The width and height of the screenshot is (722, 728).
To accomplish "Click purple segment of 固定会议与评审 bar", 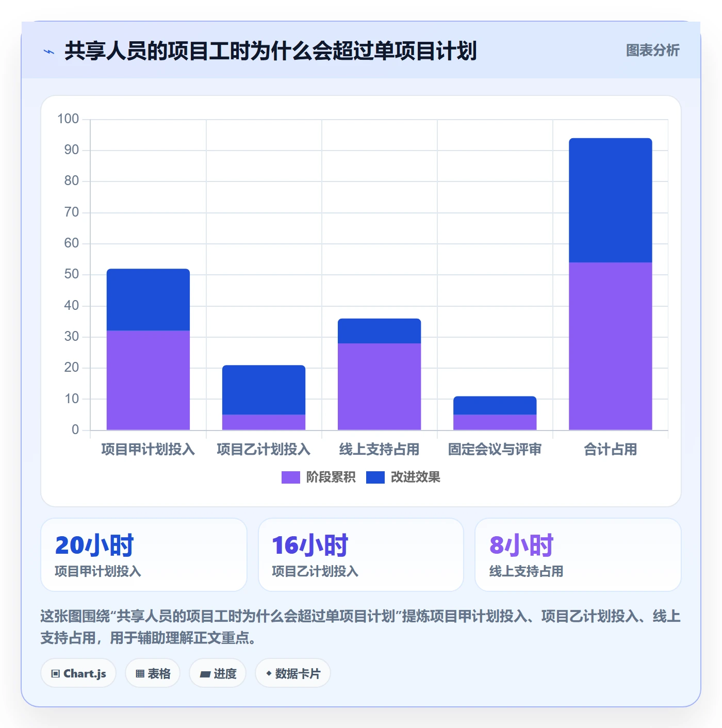I will [x=495, y=422].
